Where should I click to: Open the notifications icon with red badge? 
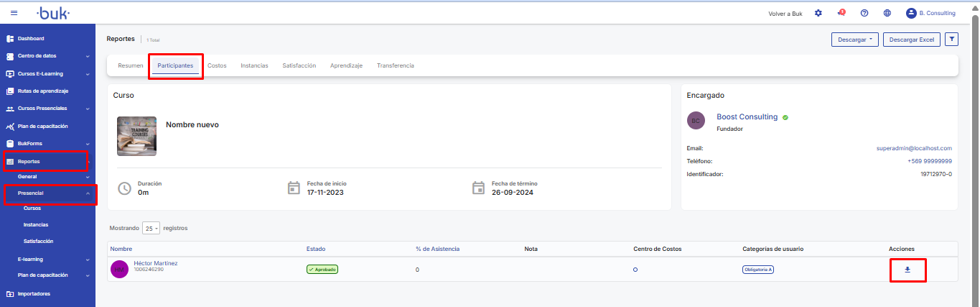click(841, 13)
